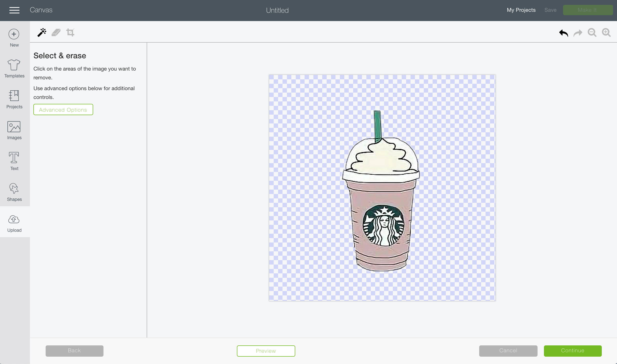Open Shapes in the sidebar
The height and width of the screenshot is (364, 617).
pyautogui.click(x=14, y=192)
